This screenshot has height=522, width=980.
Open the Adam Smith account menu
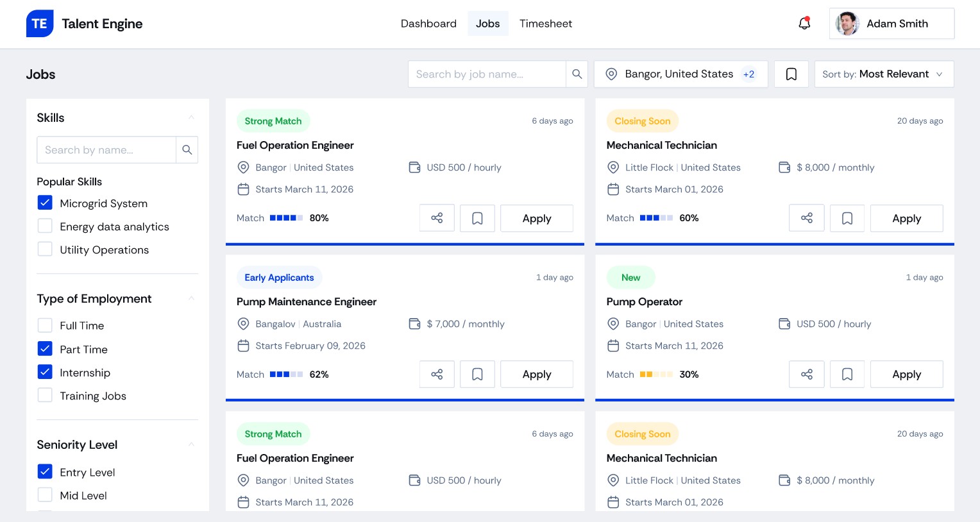point(891,24)
